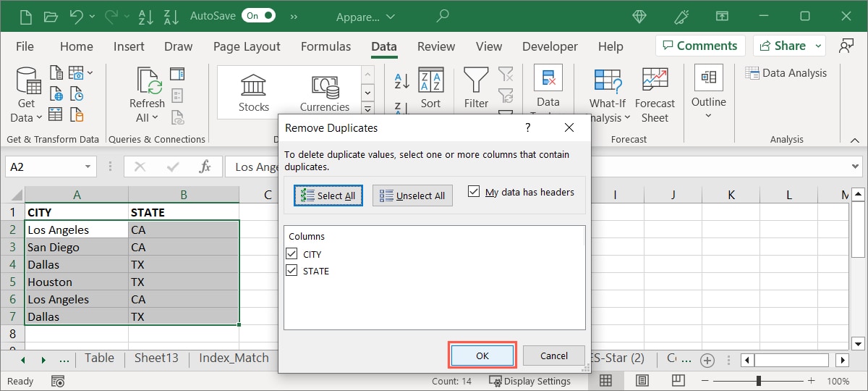Click OK in Remove Duplicates dialog

(482, 356)
